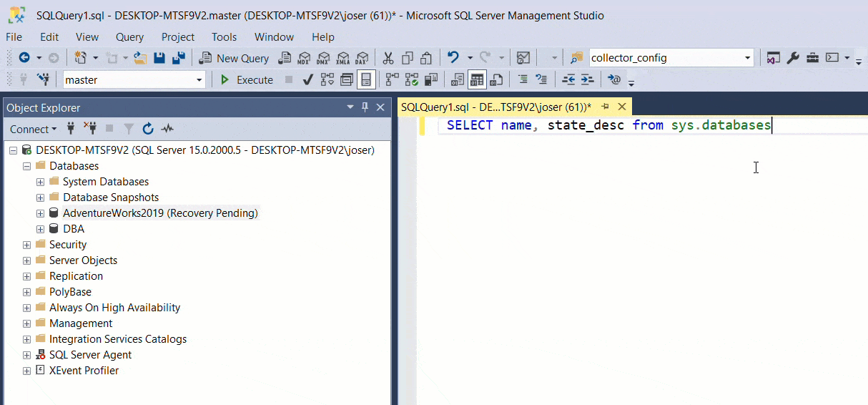The height and width of the screenshot is (405, 868).
Task: Open the Toolbox via the briefcase icon
Action: pyautogui.click(x=812, y=58)
